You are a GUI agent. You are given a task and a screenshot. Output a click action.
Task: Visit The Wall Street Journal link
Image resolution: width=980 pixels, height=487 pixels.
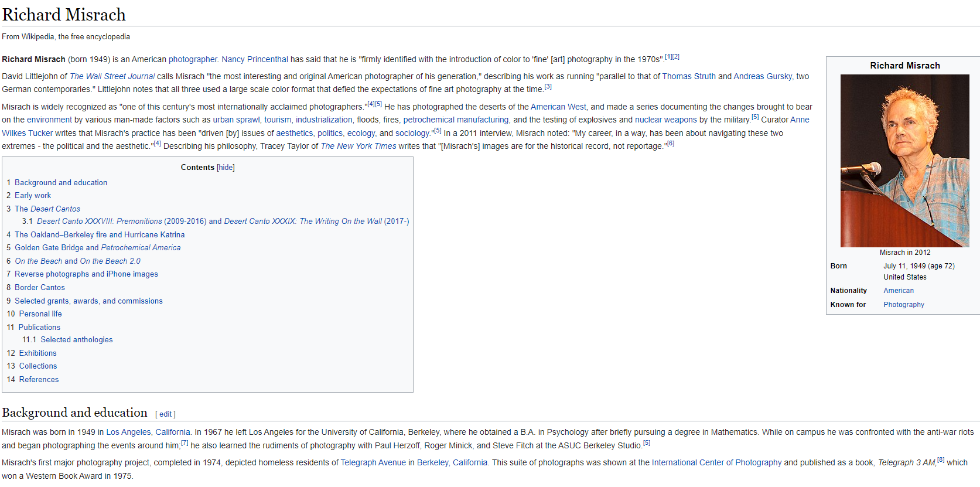pyautogui.click(x=112, y=76)
